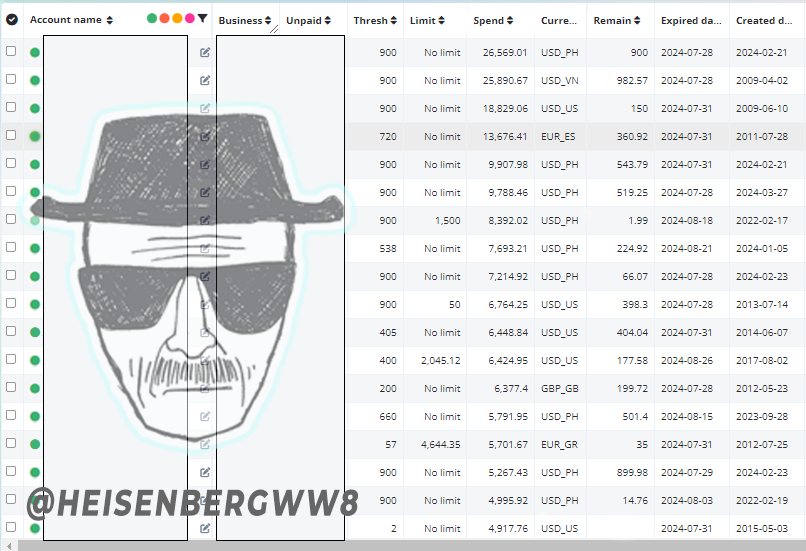Filter by the red status color dot in the header
Screen dimensions: 806x551
164,19
